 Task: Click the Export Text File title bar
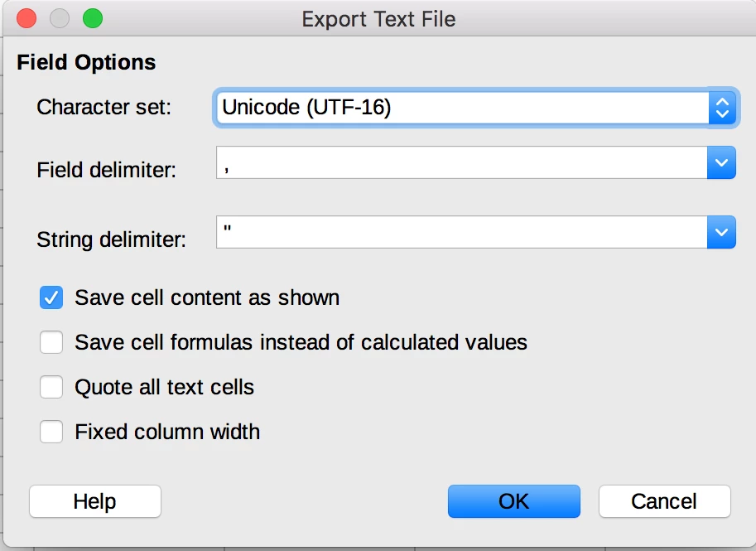pos(378,18)
